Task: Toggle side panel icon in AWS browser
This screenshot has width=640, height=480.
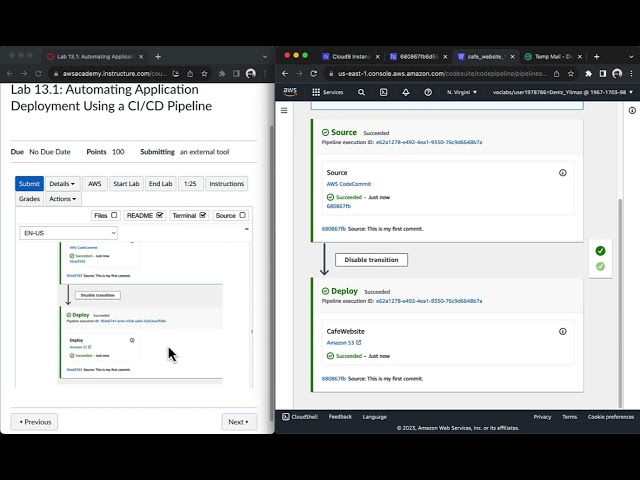Action: (x=603, y=73)
